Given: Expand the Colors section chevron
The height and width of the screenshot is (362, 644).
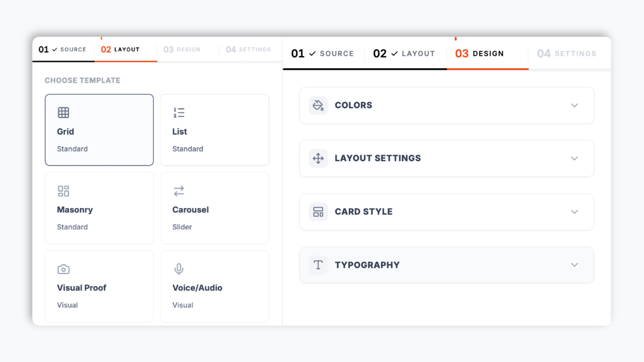Looking at the screenshot, I should (574, 105).
